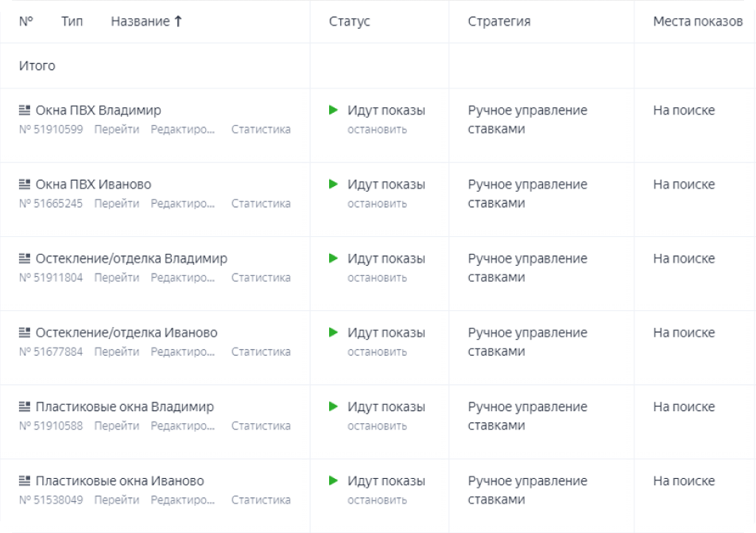The width and height of the screenshot is (756, 533).
Task: Edit the Остекление/отделка Иваново campaign
Action: 183,352
